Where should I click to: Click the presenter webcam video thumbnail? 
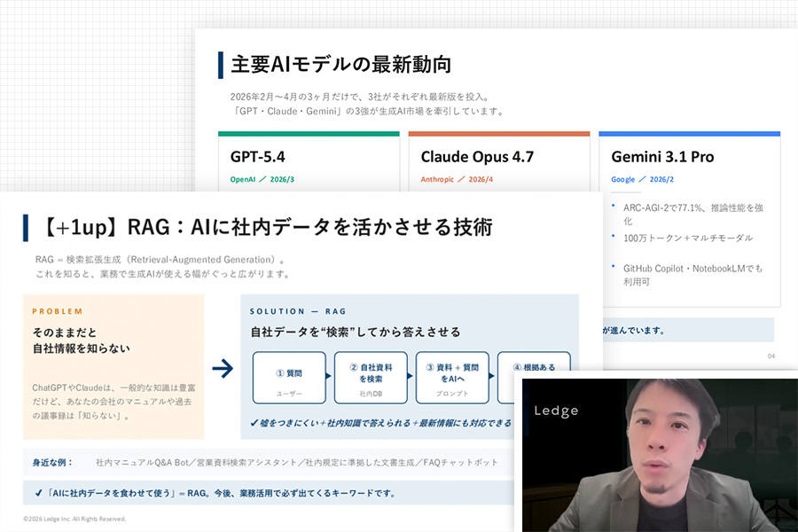[660, 455]
